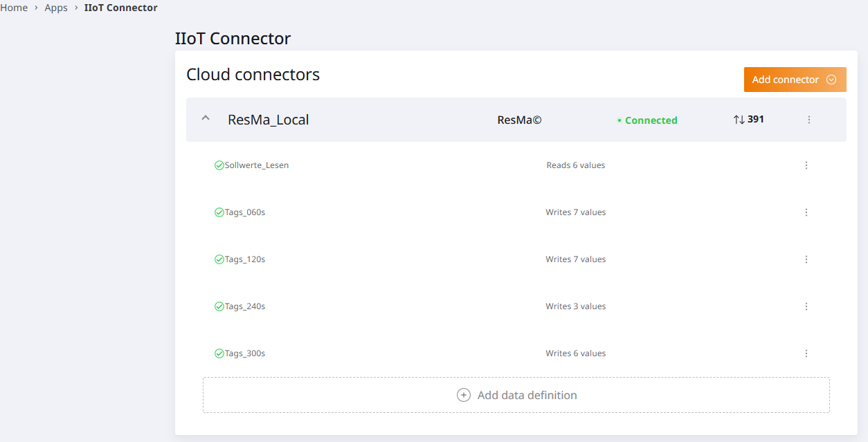
Task: Open three-dot menu for Tags_060s row
Action: pos(806,212)
